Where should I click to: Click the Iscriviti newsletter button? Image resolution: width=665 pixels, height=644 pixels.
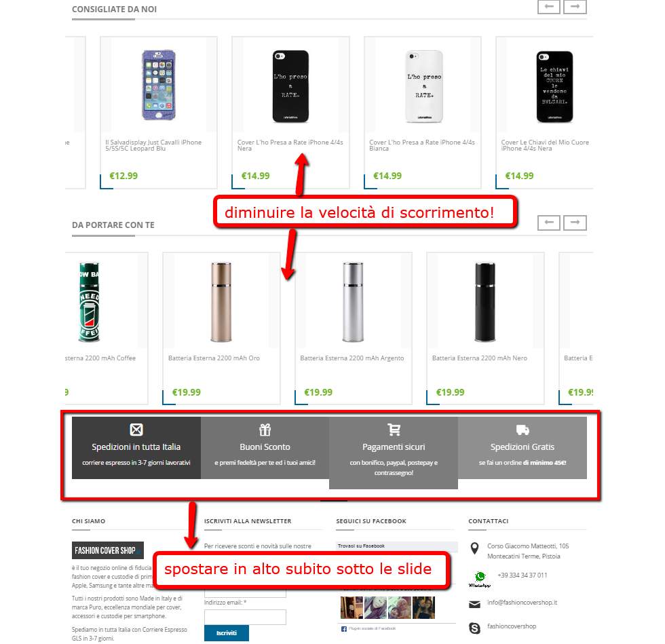click(x=227, y=633)
